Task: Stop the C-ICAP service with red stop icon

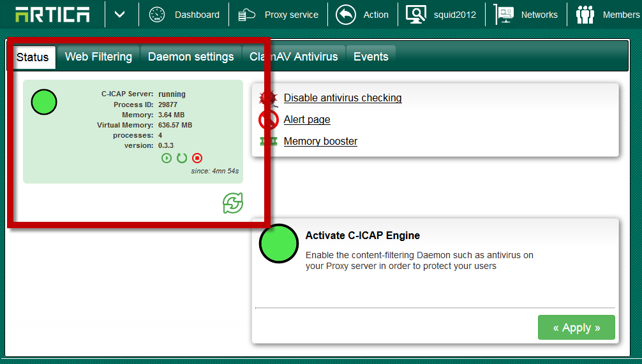Action: tap(197, 158)
